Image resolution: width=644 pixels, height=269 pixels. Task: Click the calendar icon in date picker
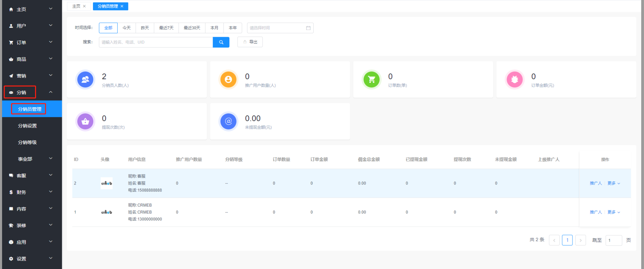pos(308,28)
